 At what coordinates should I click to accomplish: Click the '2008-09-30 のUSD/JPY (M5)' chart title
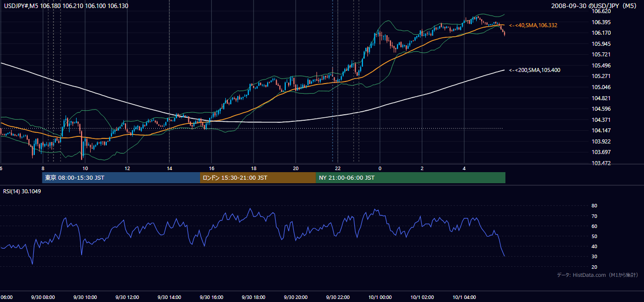(x=595, y=6)
